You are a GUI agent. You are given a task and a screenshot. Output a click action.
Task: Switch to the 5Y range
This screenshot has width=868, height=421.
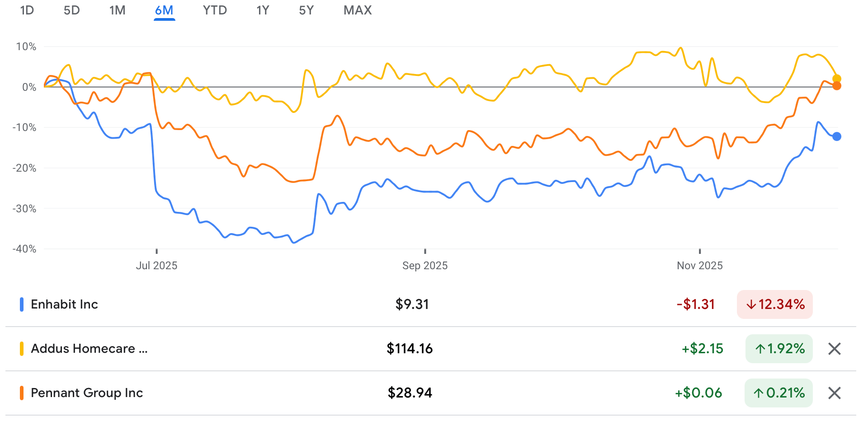[306, 10]
